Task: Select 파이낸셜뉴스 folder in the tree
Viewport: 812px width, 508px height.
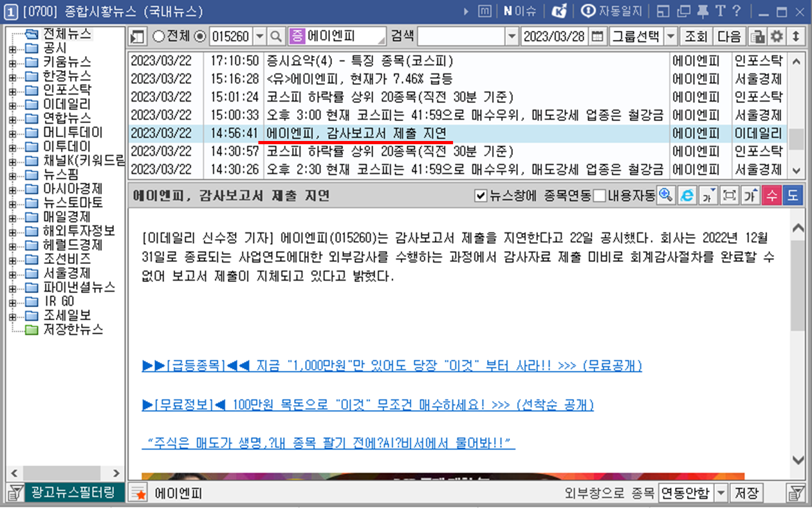Action: (79, 287)
